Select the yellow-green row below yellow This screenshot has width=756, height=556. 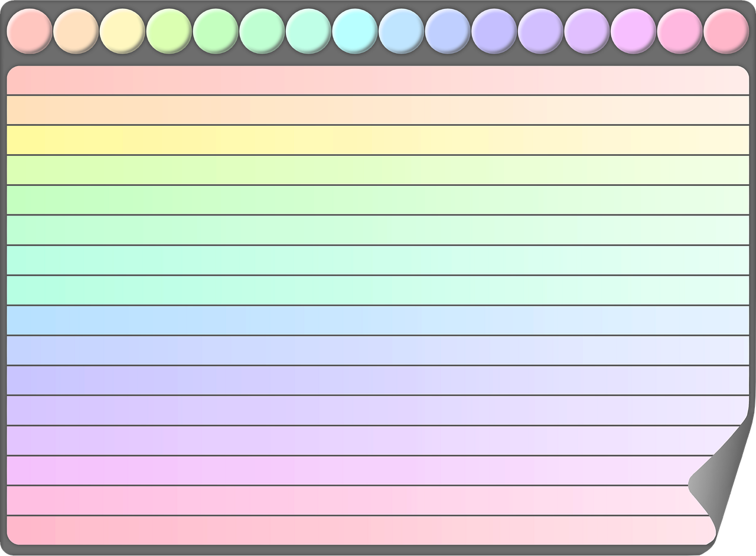point(378,170)
